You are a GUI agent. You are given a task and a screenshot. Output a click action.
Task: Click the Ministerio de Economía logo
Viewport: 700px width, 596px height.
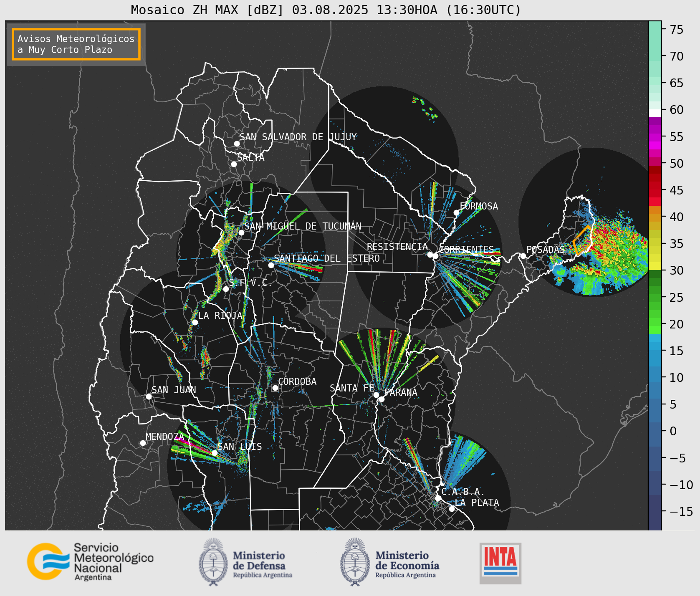point(389,562)
